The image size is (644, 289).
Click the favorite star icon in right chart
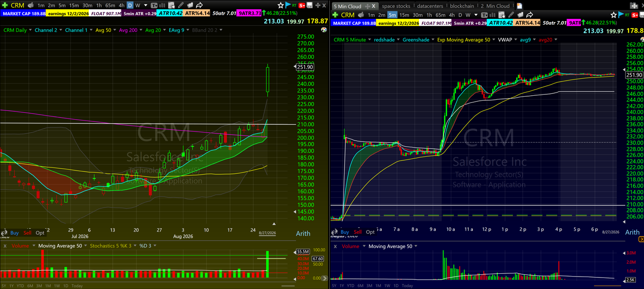(x=614, y=15)
